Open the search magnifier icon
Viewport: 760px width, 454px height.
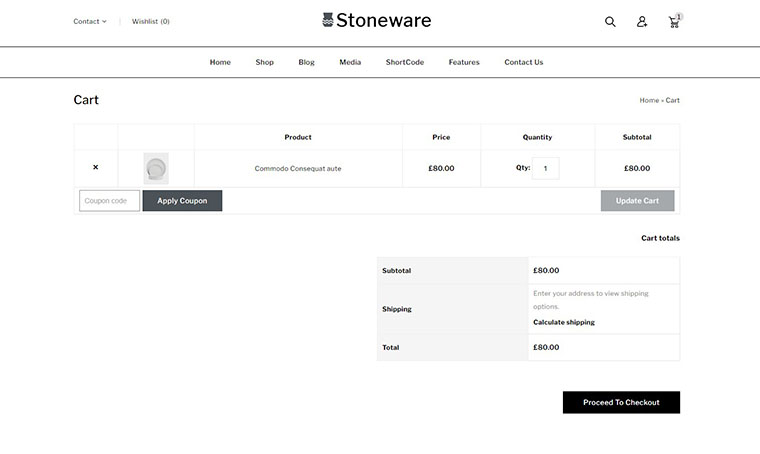[610, 21]
